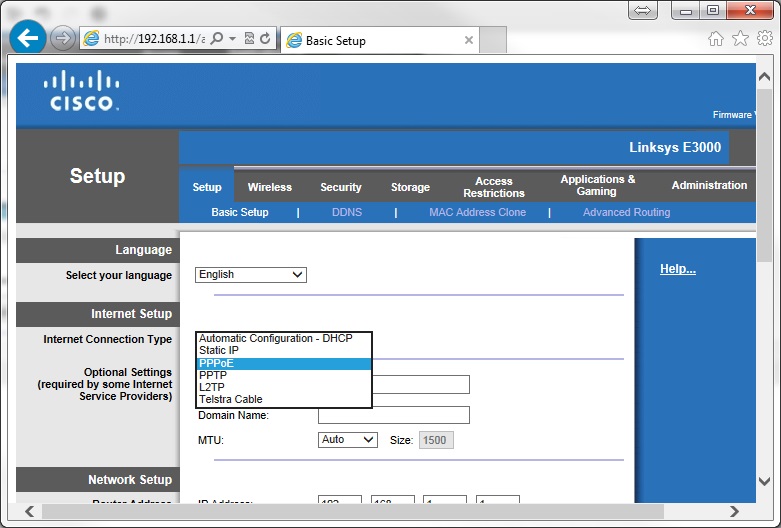Click horizontal scrollbar right arrow

pyautogui.click(x=734, y=512)
